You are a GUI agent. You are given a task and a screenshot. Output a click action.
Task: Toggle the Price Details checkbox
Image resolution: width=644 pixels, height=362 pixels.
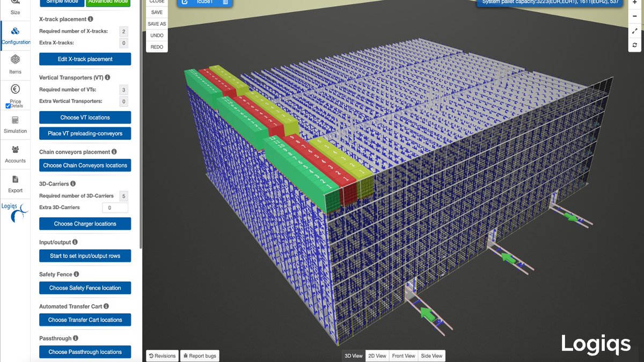pos(8,106)
